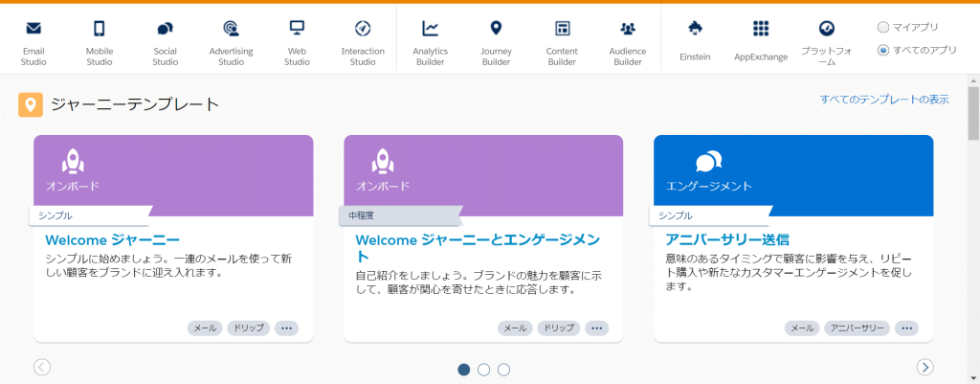The image size is (980, 384).
Task: Click scrollbar up arrow
Action: pyautogui.click(x=973, y=80)
